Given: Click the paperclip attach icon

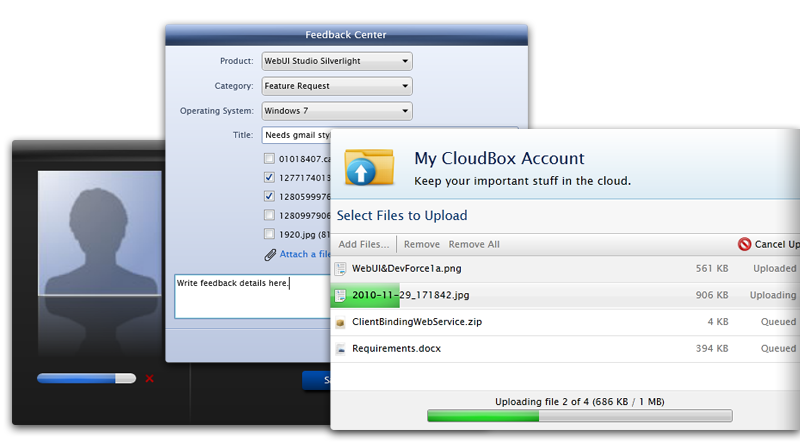Looking at the screenshot, I should tap(270, 255).
